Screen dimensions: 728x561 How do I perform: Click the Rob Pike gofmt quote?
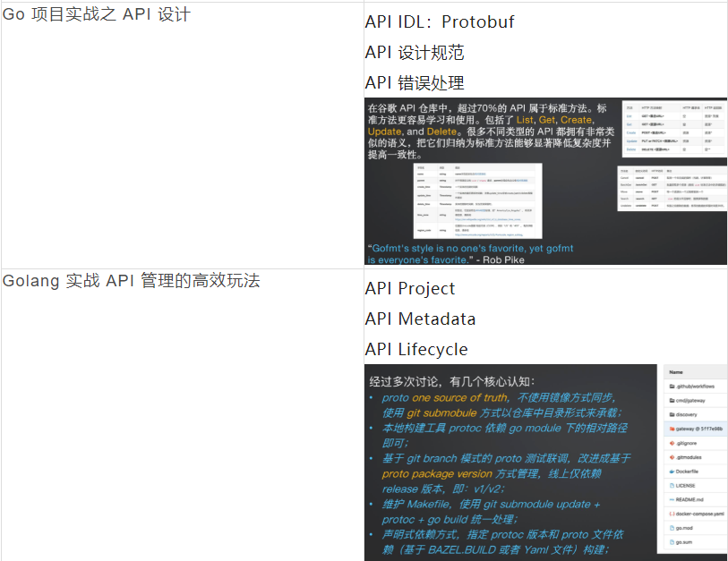(470, 253)
